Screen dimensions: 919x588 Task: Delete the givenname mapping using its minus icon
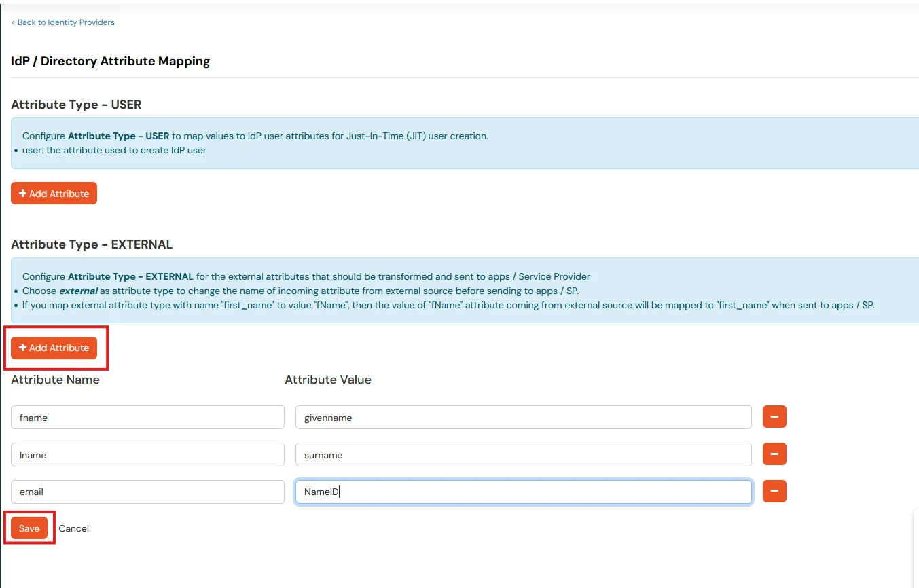[x=774, y=417]
